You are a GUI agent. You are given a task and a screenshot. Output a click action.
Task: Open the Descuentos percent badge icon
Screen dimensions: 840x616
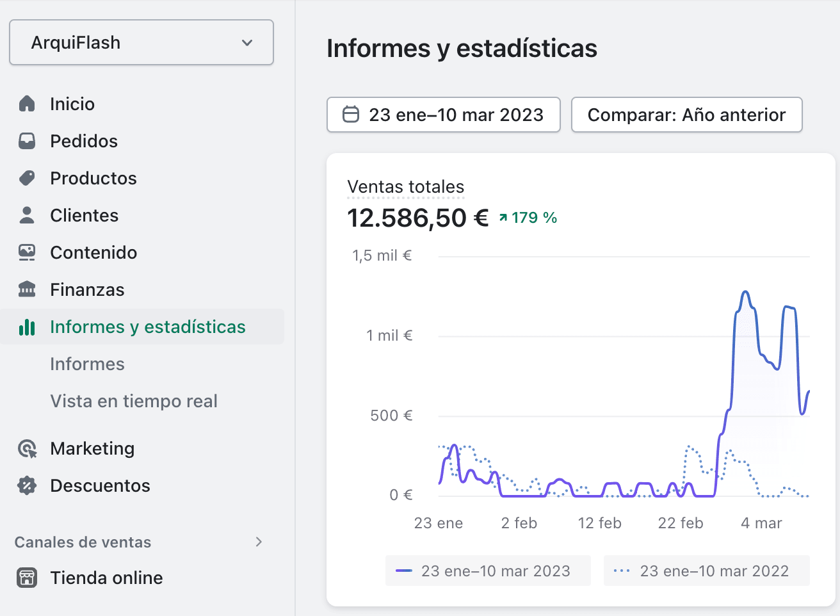27,485
